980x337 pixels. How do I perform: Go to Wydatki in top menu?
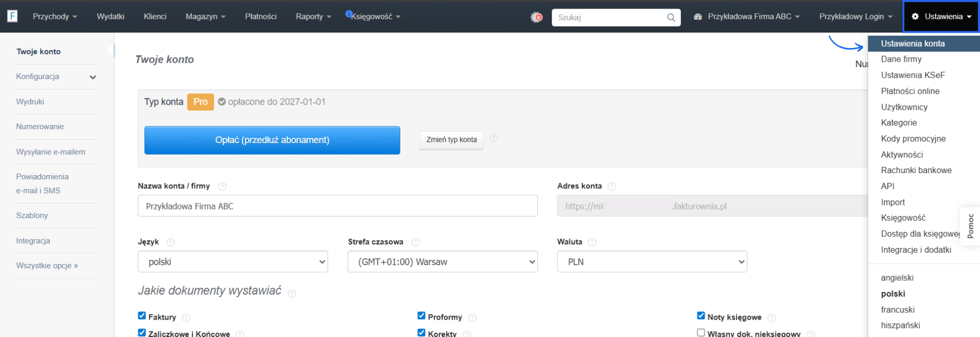[x=110, y=16]
